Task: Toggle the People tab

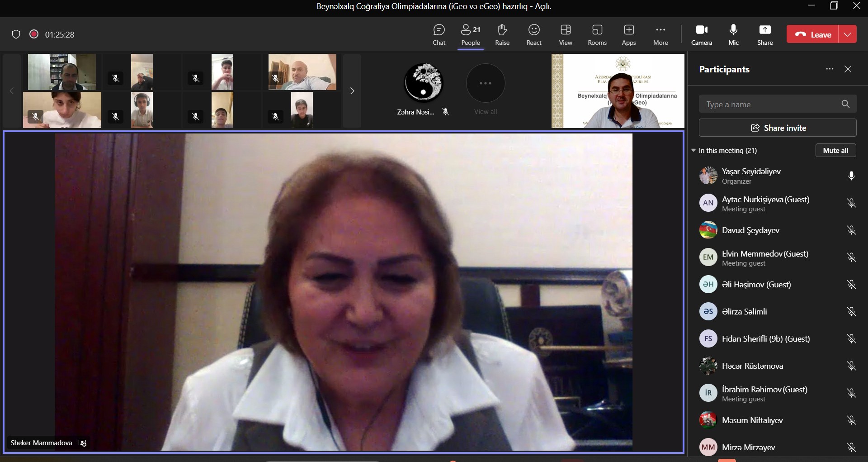Action: click(470, 35)
